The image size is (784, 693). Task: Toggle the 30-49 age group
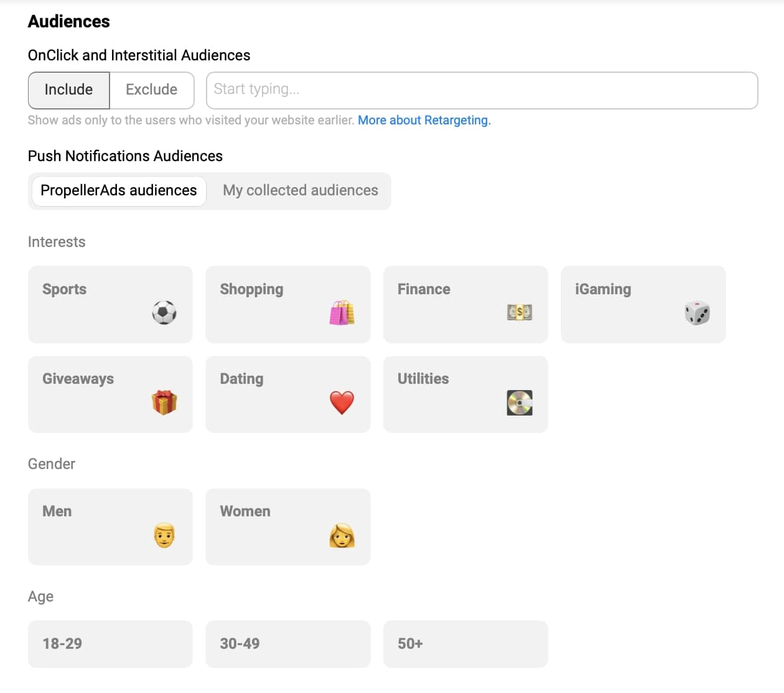tap(287, 644)
